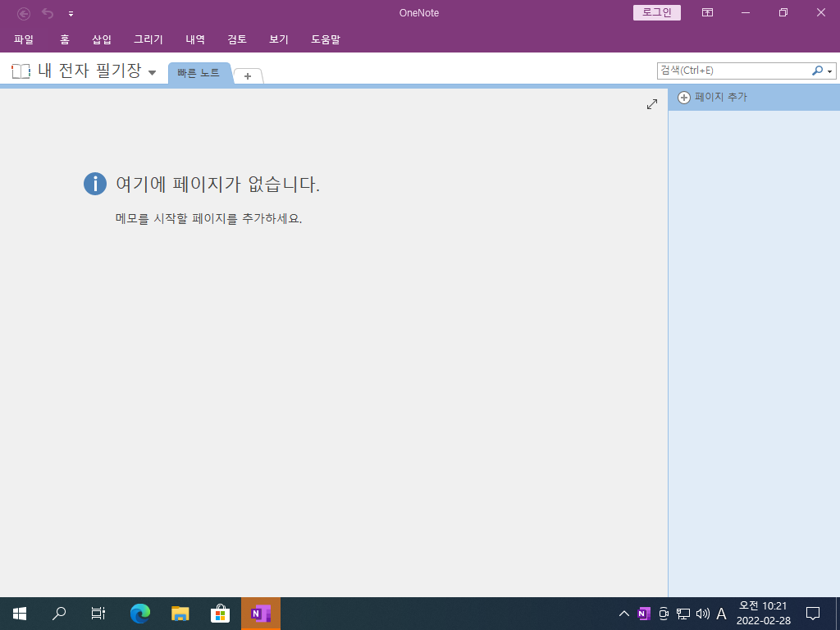Viewport: 840px width, 630px height.
Task: Open the 도움말 ribbon tab
Action: tap(326, 39)
